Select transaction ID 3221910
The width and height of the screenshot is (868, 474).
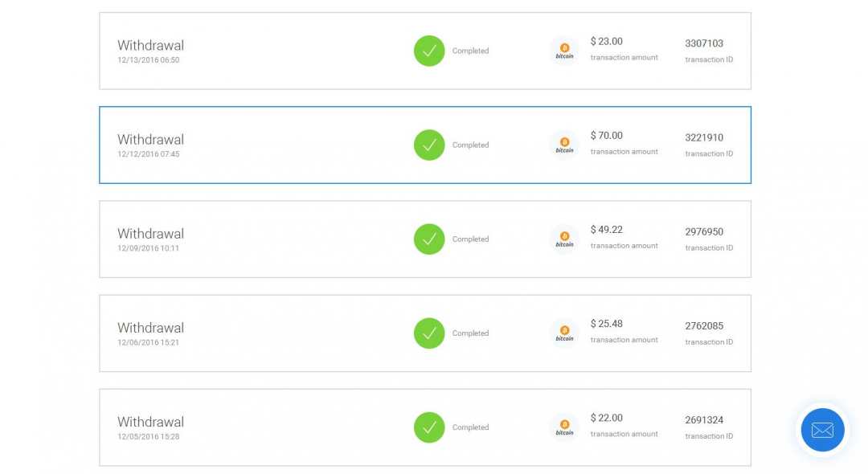(x=704, y=137)
